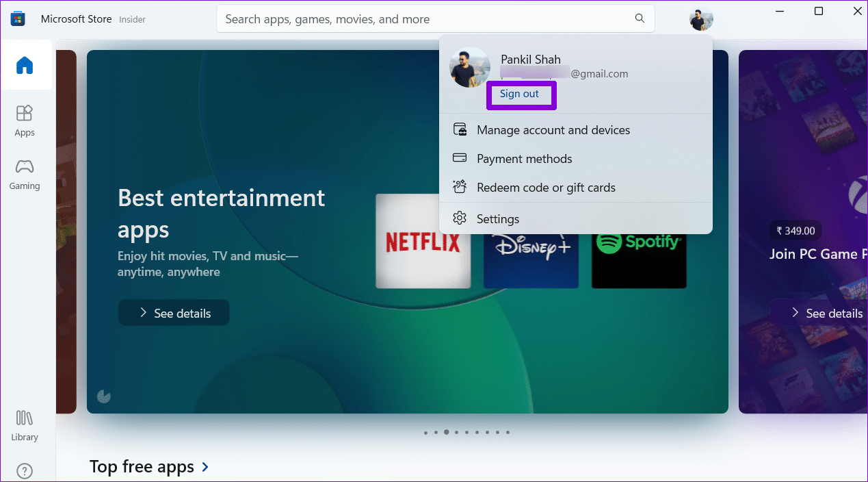Open the Disney+ app tile
Screen dimensions: 868x482
click(x=531, y=260)
